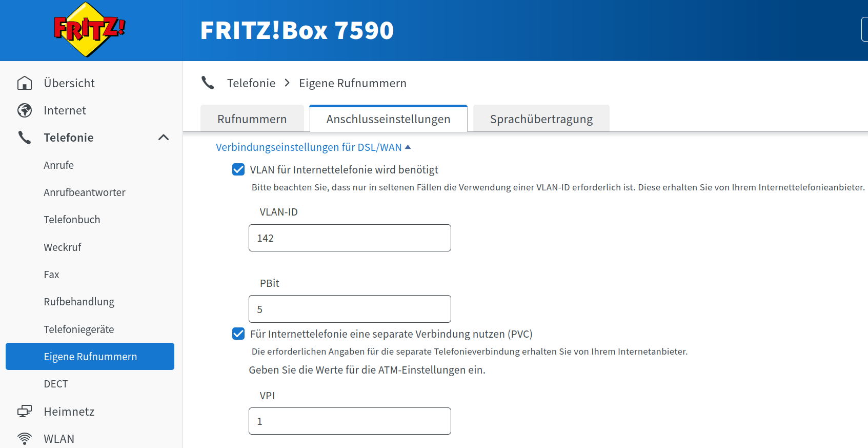The height and width of the screenshot is (448, 868).
Task: Click Eigene Rufnummern breadcrumb
Action: pos(353,83)
